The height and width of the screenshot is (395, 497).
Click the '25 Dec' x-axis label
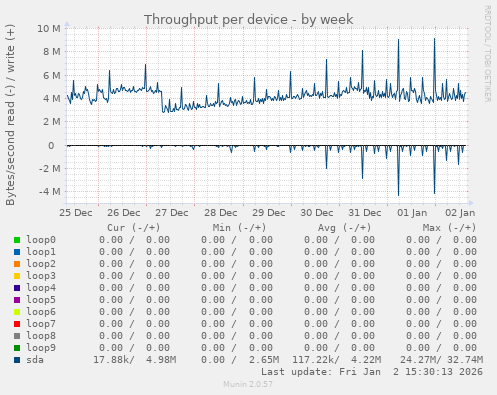point(76,213)
